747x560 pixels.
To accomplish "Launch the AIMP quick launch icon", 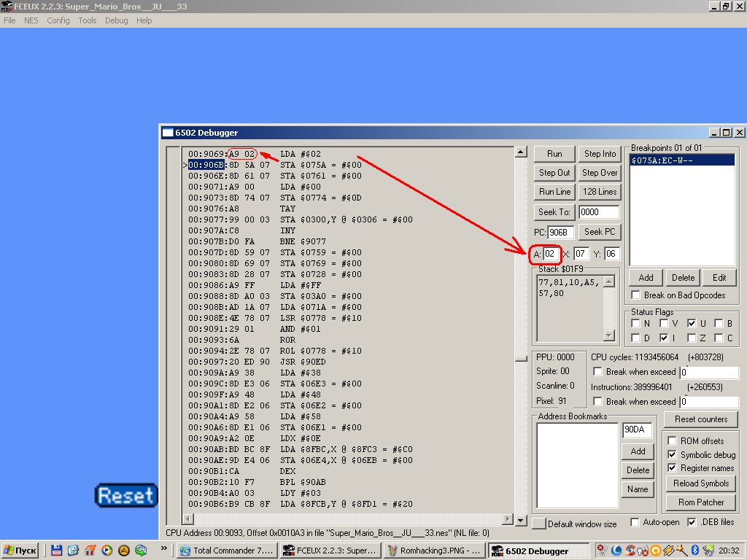I will click(x=124, y=551).
